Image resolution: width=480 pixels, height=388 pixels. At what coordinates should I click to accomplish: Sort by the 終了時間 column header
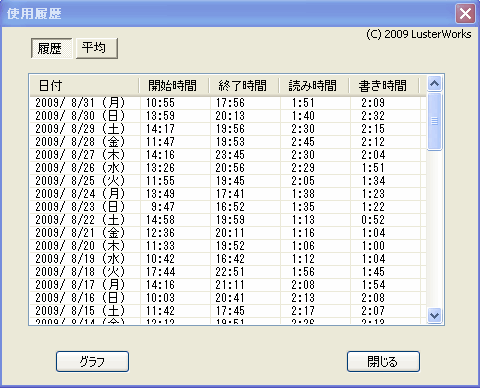pos(244,86)
